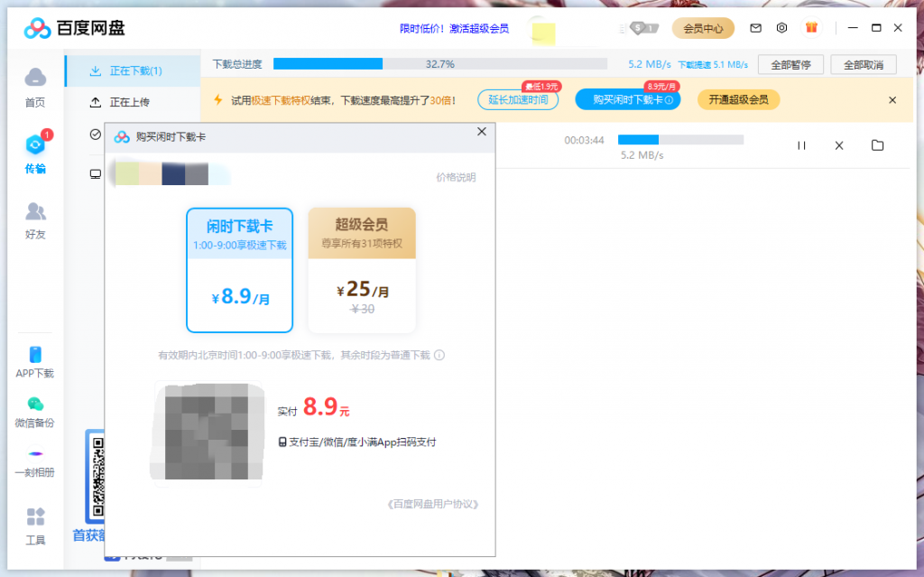
Task: Switch to 正在下载(1) tab
Action: 133,70
